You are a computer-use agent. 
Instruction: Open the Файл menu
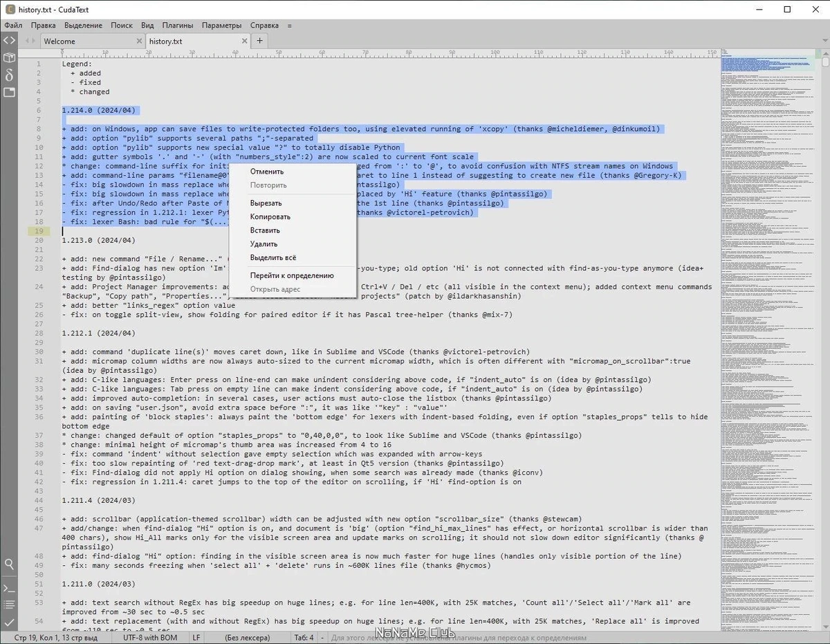pos(13,25)
